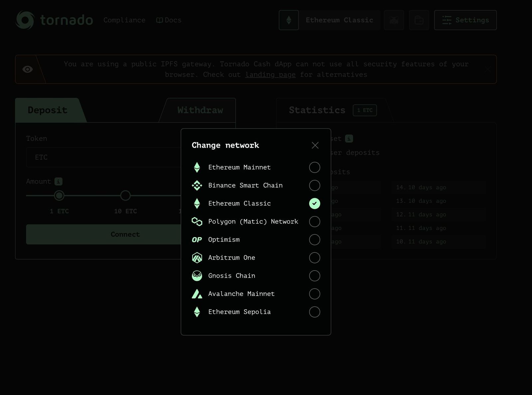Click the Optimism OP logo icon
The image size is (532, 395).
pos(197,240)
